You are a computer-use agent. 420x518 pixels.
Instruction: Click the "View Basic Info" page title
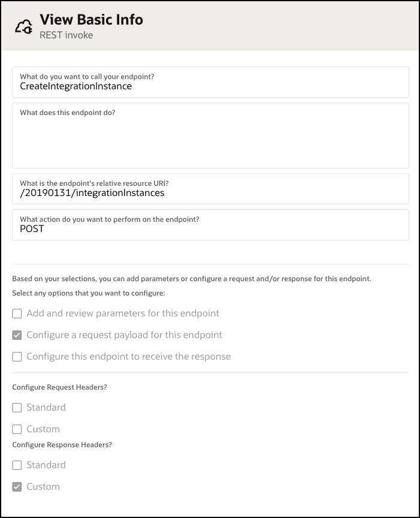pyautogui.click(x=91, y=19)
